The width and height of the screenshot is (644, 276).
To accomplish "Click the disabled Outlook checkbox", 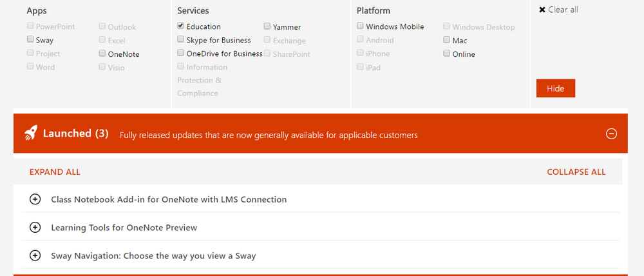I will coord(102,26).
